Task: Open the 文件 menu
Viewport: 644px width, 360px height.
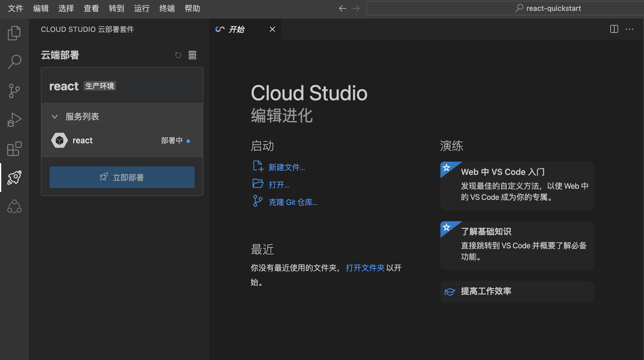Action: click(x=16, y=8)
